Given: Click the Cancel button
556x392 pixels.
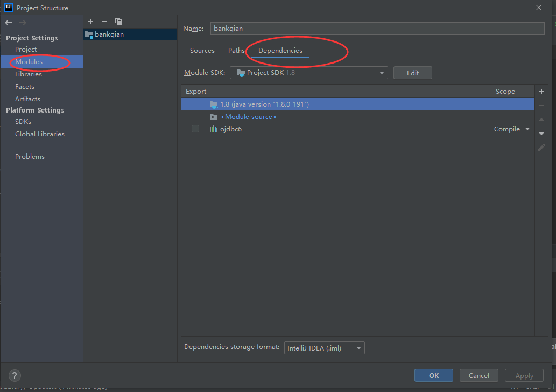Looking at the screenshot, I should [478, 375].
